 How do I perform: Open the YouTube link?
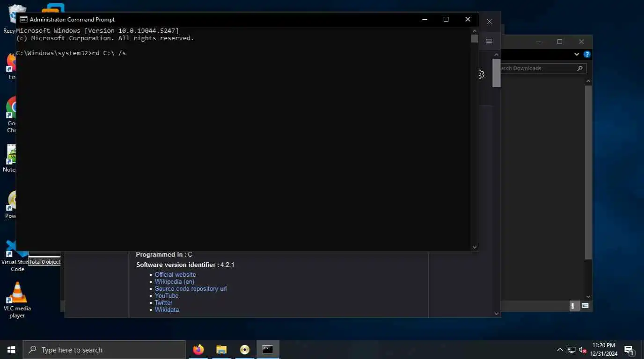(167, 296)
